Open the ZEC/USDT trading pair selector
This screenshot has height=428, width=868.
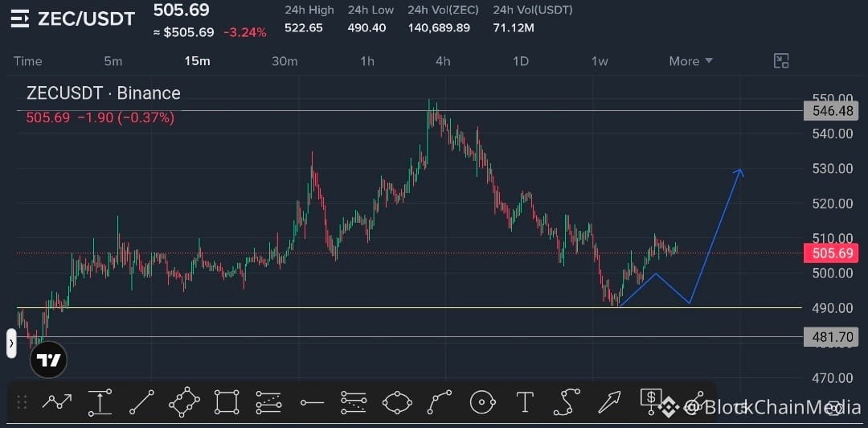(86, 19)
